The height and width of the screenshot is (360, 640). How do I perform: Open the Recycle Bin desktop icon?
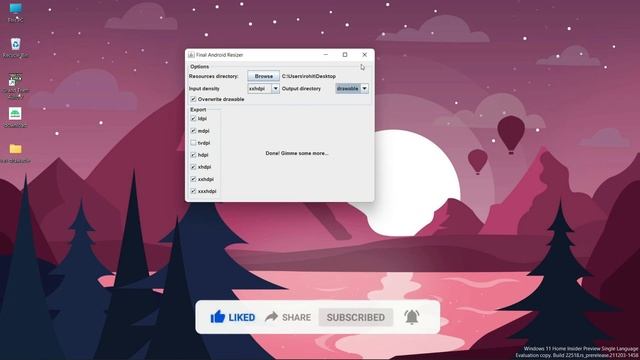tap(16, 47)
